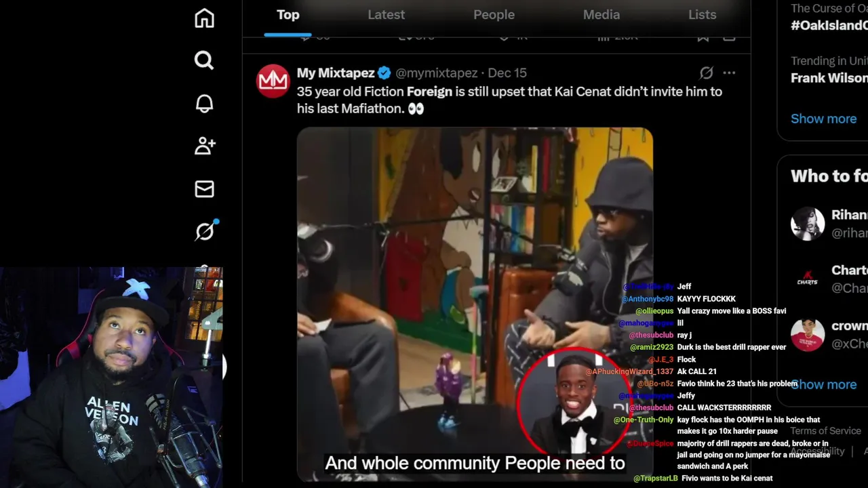Click chat message 'Durk is the best drill rapper ever'
Viewport: 868px width, 488px height.
(x=731, y=347)
